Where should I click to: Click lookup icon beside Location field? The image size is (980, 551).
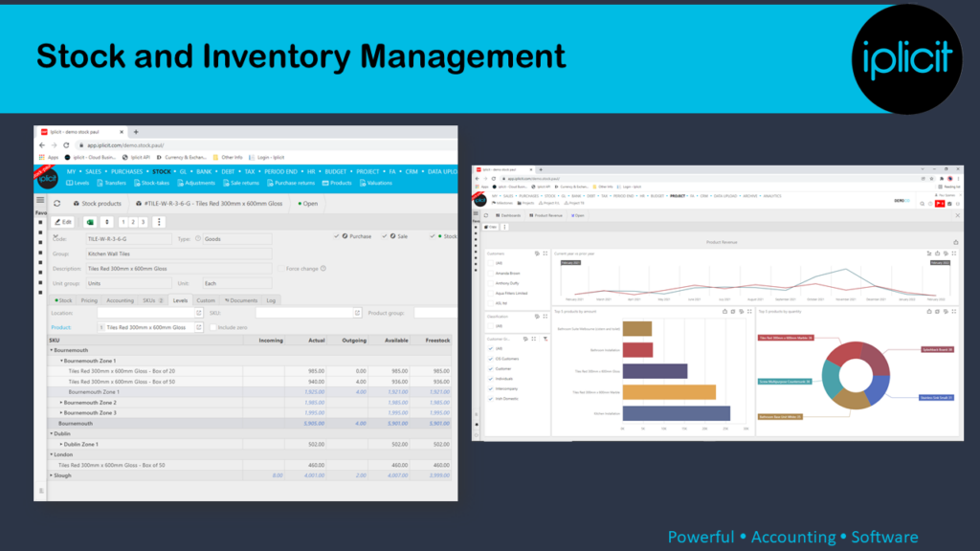(199, 313)
